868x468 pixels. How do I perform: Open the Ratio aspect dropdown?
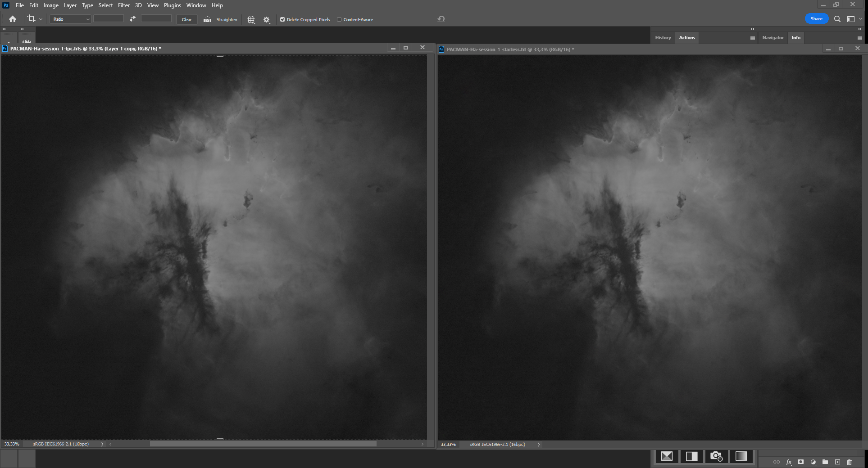click(x=70, y=19)
